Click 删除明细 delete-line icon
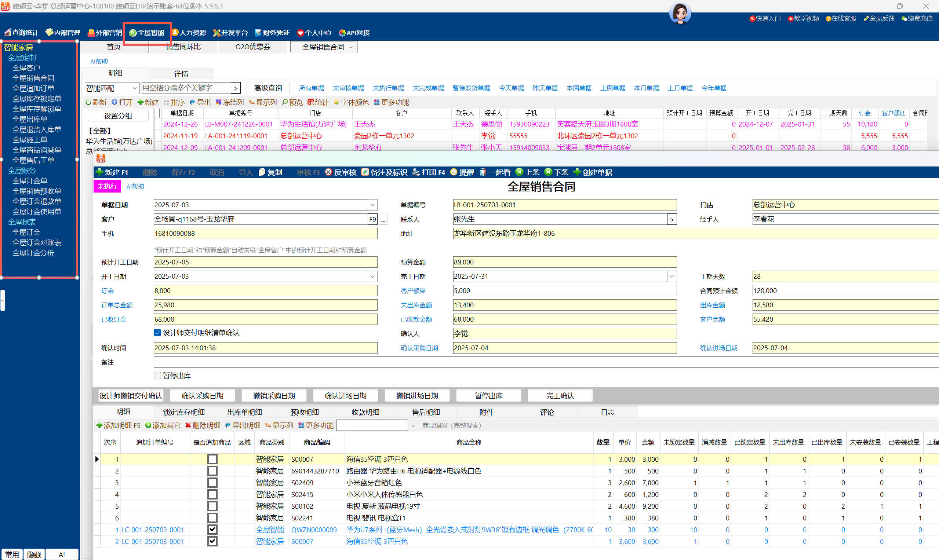This screenshot has height=560, width=939. point(188,425)
